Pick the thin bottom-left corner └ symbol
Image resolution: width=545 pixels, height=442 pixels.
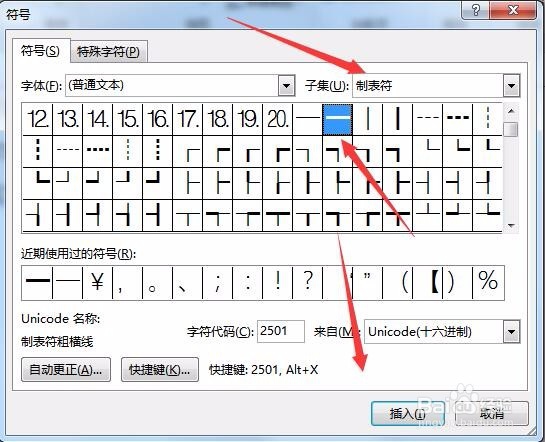tap(428, 151)
